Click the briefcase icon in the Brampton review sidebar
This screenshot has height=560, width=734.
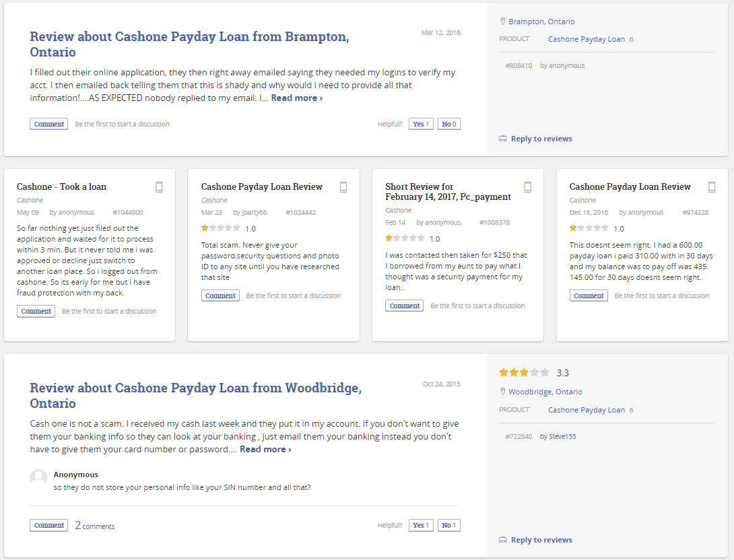pyautogui.click(x=503, y=139)
